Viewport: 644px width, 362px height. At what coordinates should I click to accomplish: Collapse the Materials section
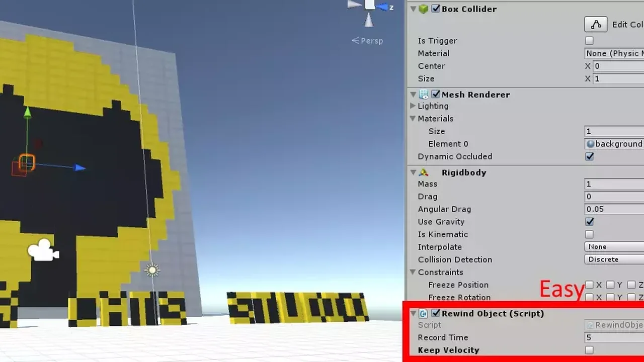pos(413,119)
